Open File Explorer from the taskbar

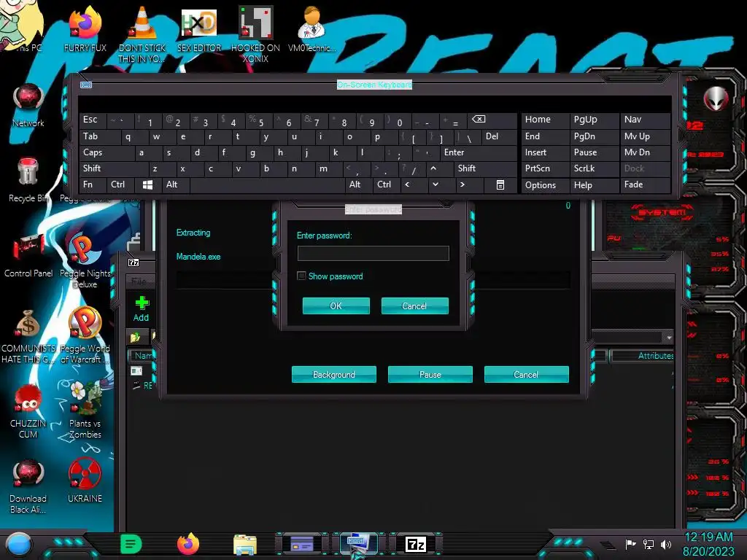[x=245, y=545]
